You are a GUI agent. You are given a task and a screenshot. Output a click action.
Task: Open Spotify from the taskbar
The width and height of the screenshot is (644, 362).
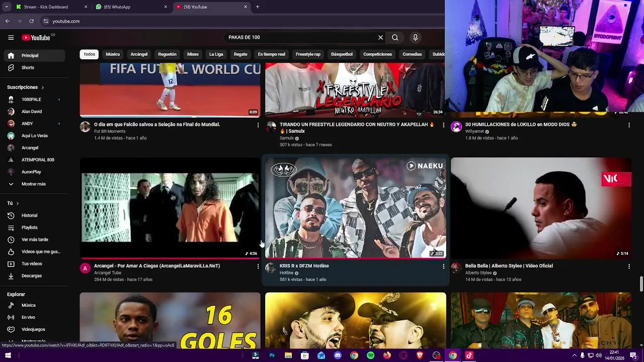[x=370, y=355]
